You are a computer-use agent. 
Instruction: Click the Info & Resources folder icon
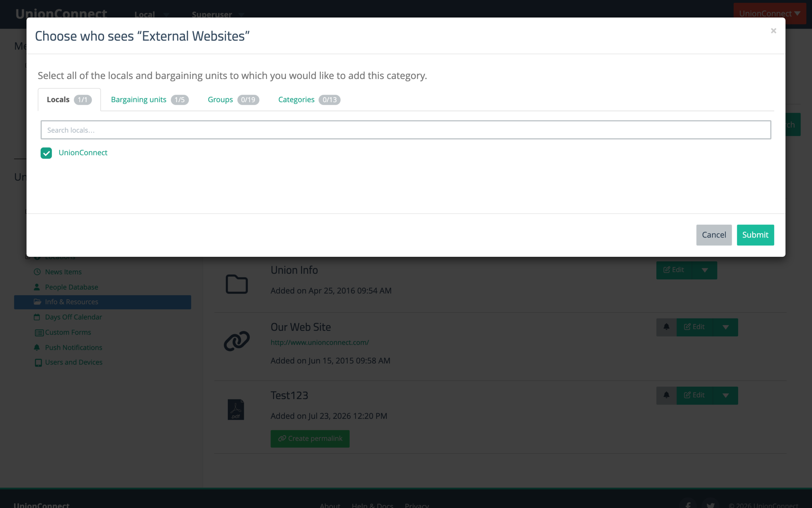(x=37, y=302)
